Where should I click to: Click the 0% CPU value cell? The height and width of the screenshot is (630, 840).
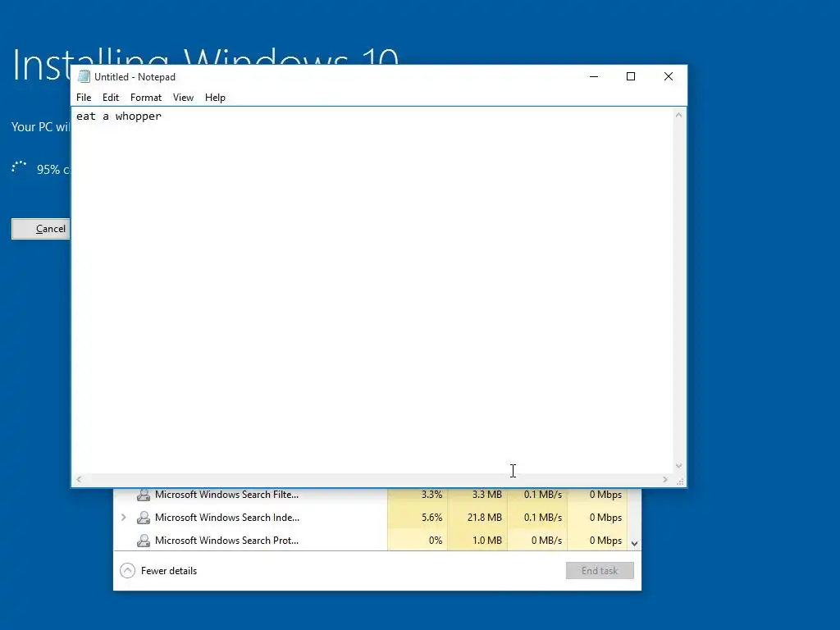[x=418, y=541]
